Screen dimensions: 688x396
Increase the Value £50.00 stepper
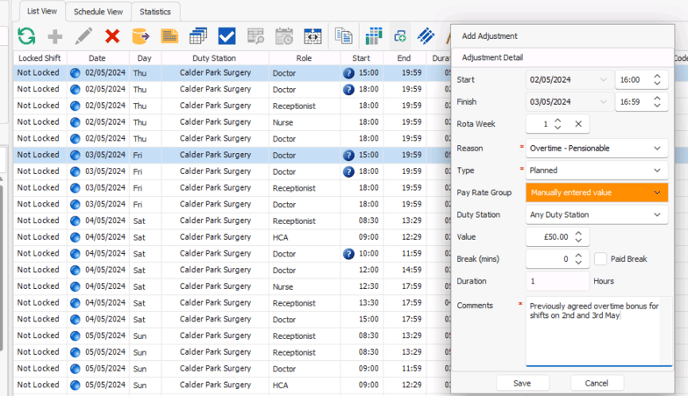click(x=578, y=233)
